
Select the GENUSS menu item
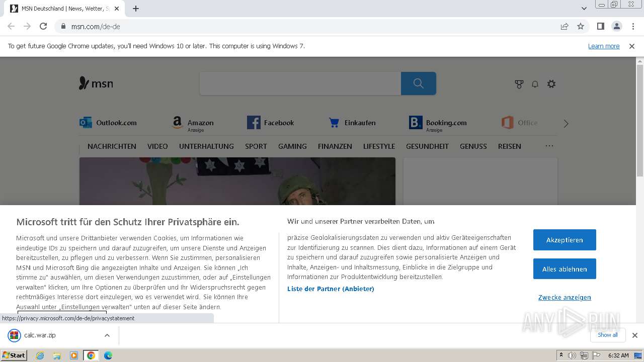click(x=473, y=146)
